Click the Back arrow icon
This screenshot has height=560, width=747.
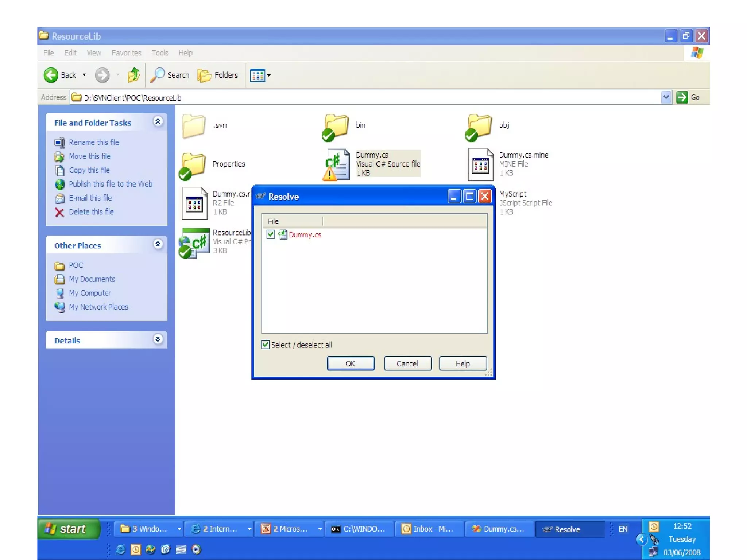[51, 75]
